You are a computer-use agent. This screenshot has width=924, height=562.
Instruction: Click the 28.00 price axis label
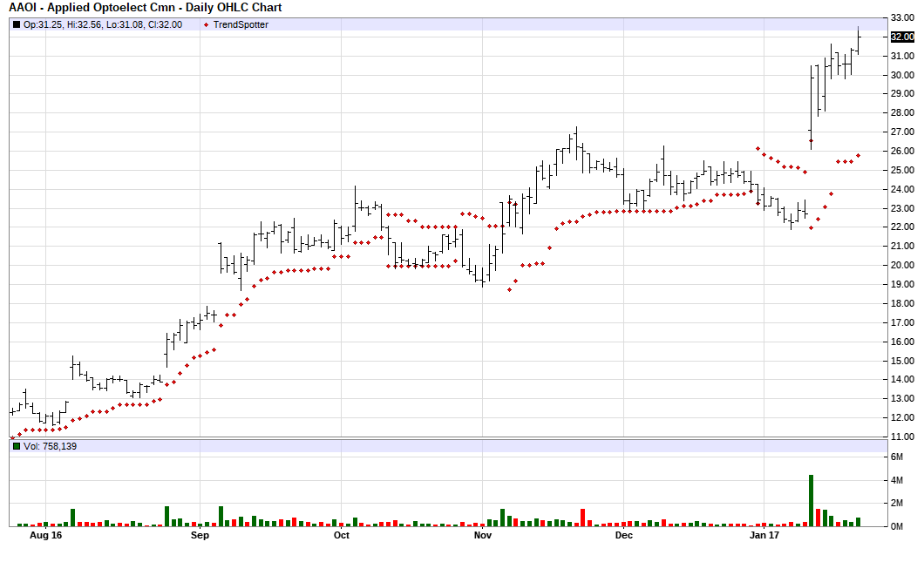(x=902, y=113)
